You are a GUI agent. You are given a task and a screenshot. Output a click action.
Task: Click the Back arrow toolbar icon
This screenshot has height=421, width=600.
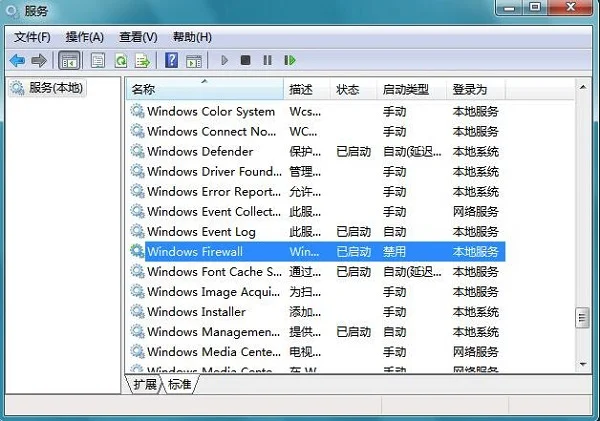(x=18, y=60)
